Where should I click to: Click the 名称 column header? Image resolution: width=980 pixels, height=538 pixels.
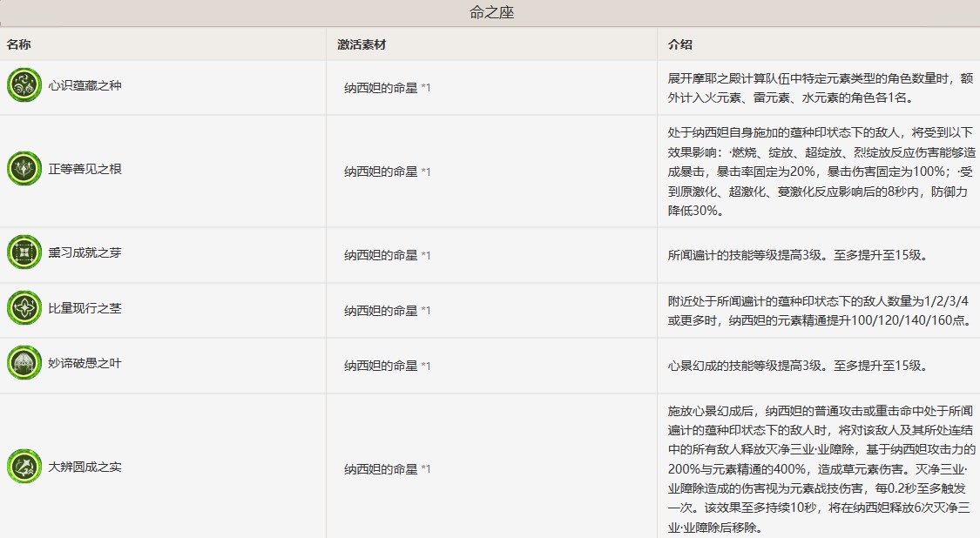click(19, 44)
